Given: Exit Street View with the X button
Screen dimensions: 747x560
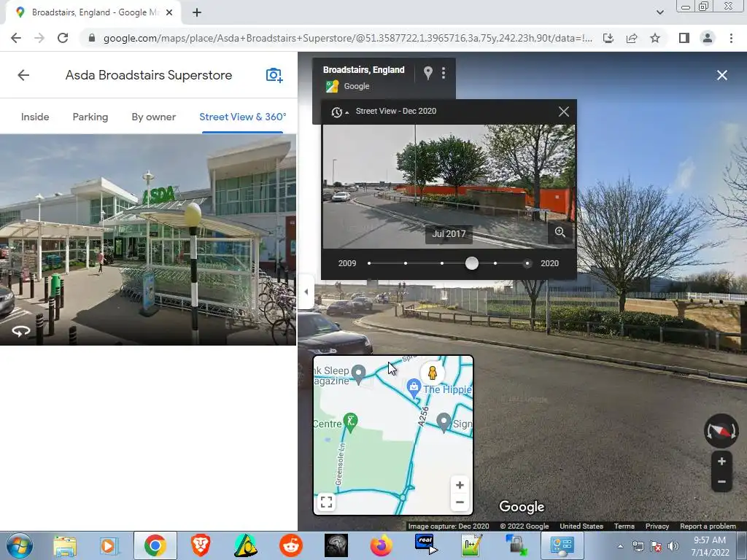Looking at the screenshot, I should coord(721,75).
